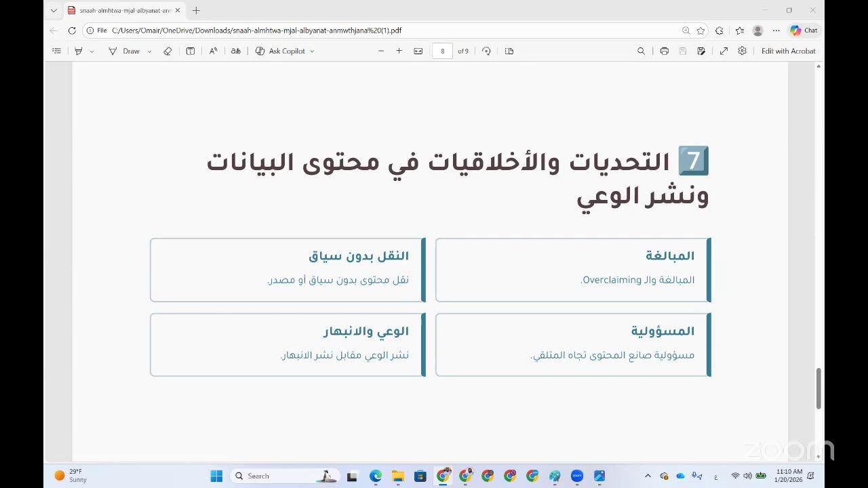Image resolution: width=868 pixels, height=488 pixels.
Task: Zoom in with plus button
Action: pyautogui.click(x=399, y=51)
